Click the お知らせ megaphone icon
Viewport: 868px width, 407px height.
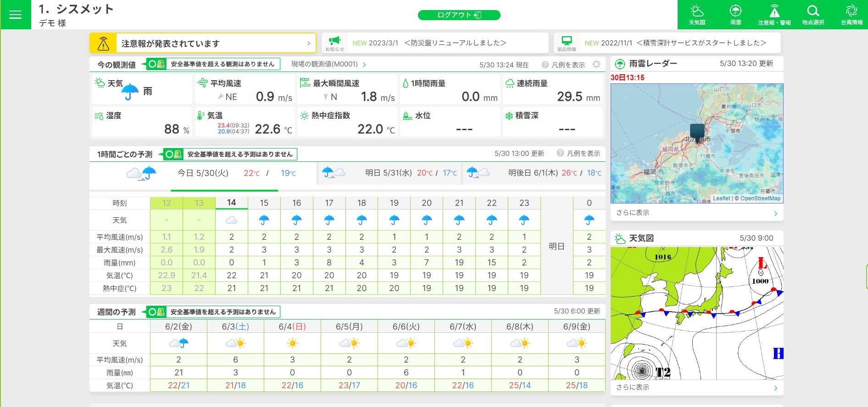tap(335, 43)
